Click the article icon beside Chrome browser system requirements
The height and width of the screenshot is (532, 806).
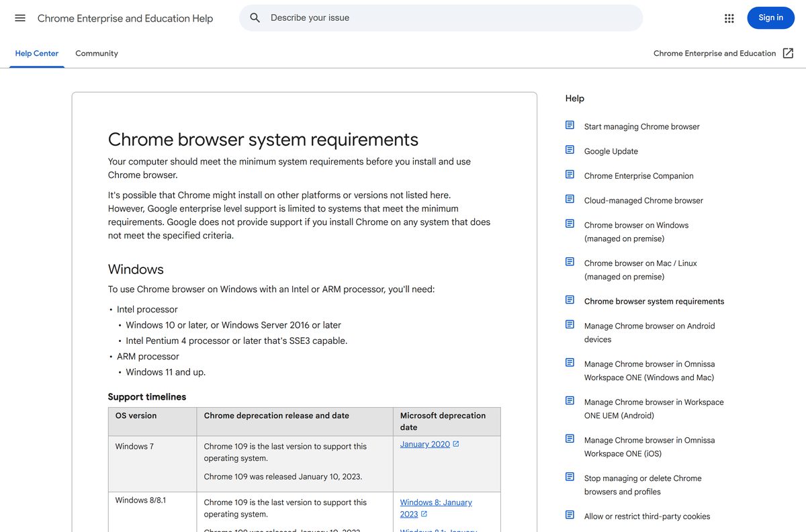[x=570, y=300]
